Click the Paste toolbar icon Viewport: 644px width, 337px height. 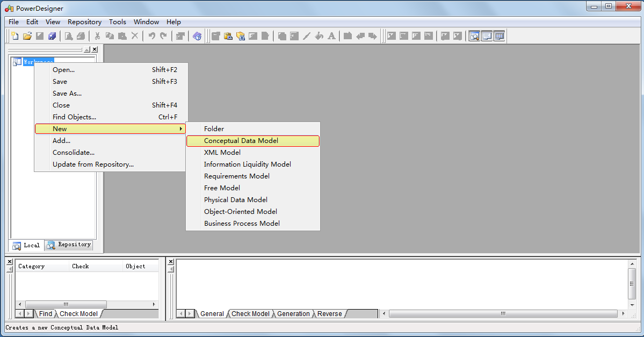click(x=122, y=36)
